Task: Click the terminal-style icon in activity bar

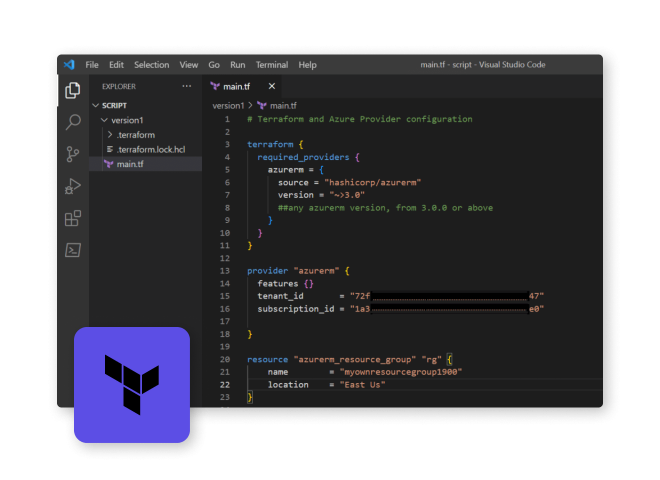Action: click(73, 250)
